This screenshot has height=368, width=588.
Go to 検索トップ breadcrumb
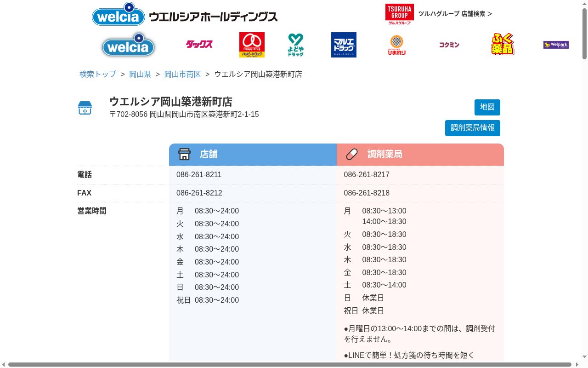(x=98, y=74)
